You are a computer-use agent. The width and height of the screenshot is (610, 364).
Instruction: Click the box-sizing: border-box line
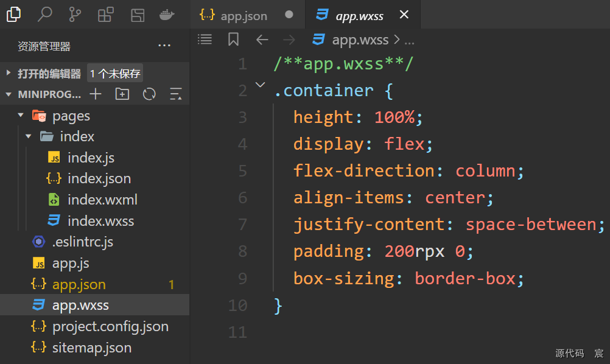pyautogui.click(x=408, y=278)
